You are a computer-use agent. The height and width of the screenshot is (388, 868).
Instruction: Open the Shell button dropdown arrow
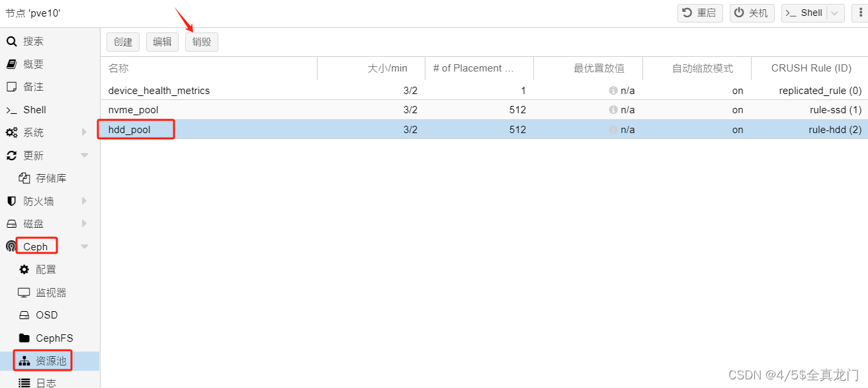tap(835, 13)
